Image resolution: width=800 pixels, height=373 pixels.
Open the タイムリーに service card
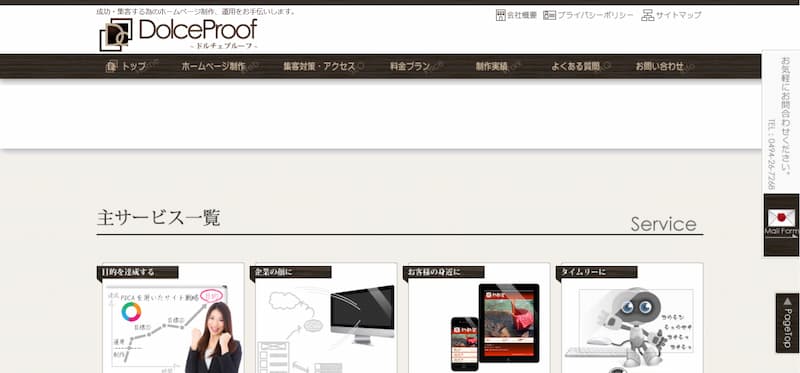630,318
